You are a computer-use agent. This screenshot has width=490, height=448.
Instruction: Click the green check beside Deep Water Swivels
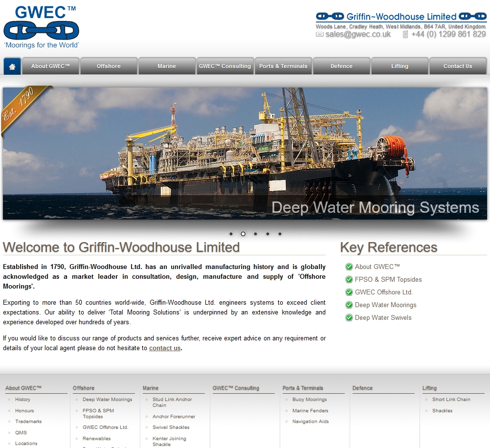pos(349,318)
